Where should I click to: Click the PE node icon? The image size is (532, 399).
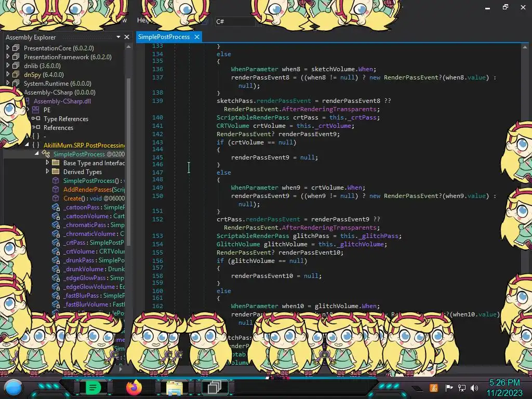coord(36,110)
